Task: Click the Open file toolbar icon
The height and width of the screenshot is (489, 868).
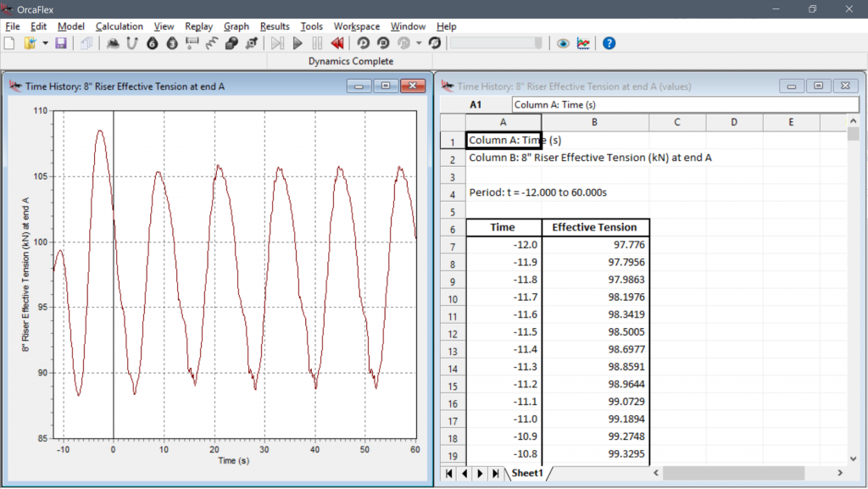Action: [30, 43]
